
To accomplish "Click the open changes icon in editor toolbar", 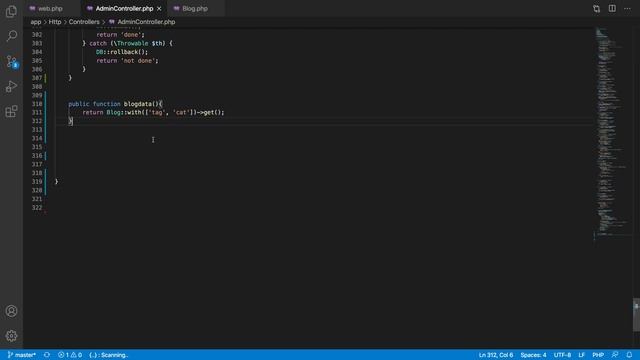I will coord(596,9).
